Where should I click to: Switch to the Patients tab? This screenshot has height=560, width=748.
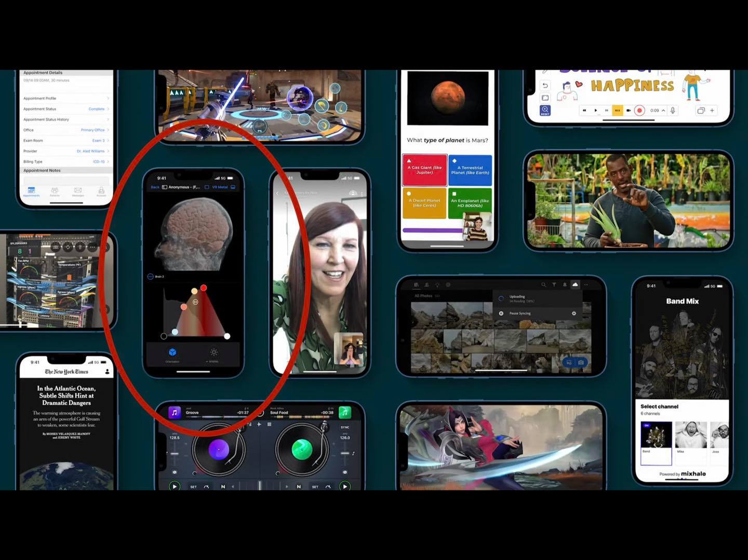pyautogui.click(x=55, y=192)
